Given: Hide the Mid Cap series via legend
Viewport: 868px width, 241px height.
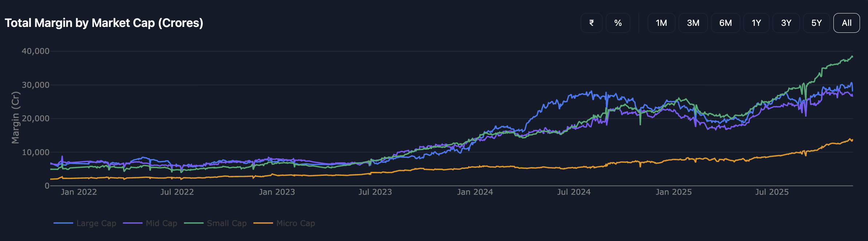Looking at the screenshot, I should click(x=161, y=223).
